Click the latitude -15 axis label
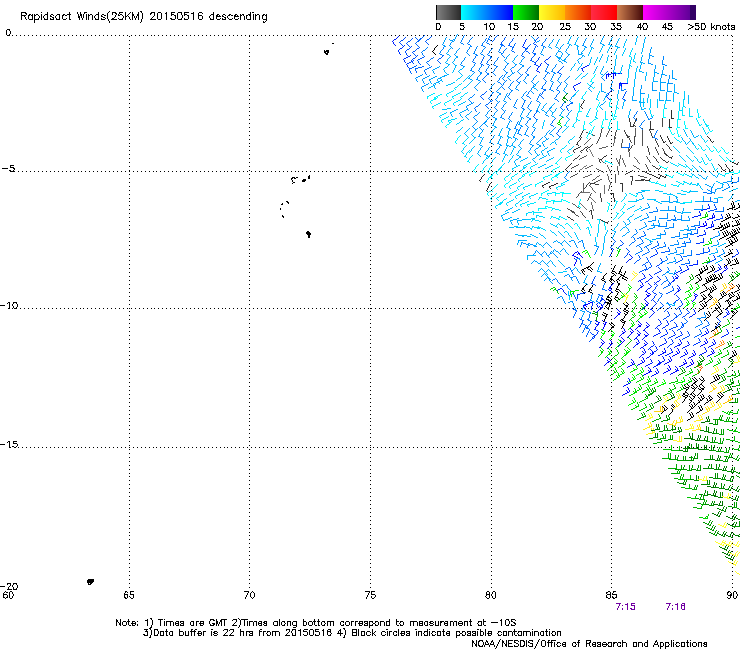740x650 pixels. pos(9,444)
